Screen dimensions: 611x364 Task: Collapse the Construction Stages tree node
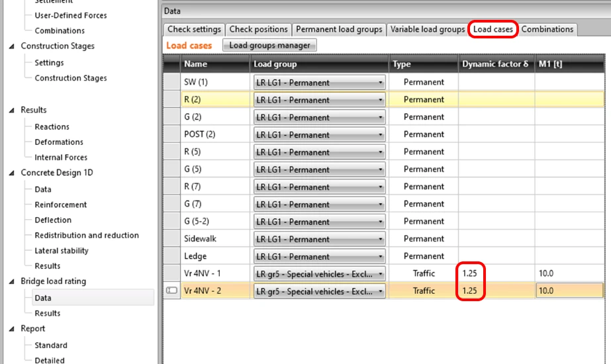tap(12, 46)
